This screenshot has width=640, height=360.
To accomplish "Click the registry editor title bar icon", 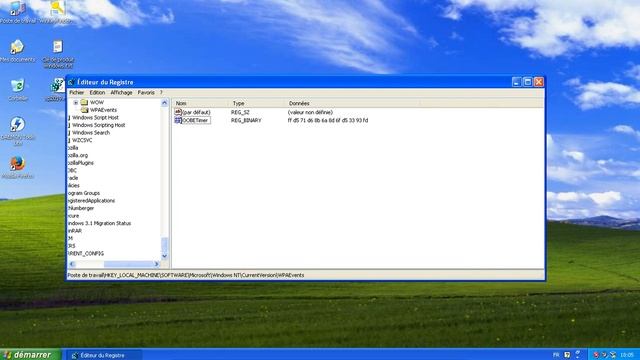I will (71, 82).
